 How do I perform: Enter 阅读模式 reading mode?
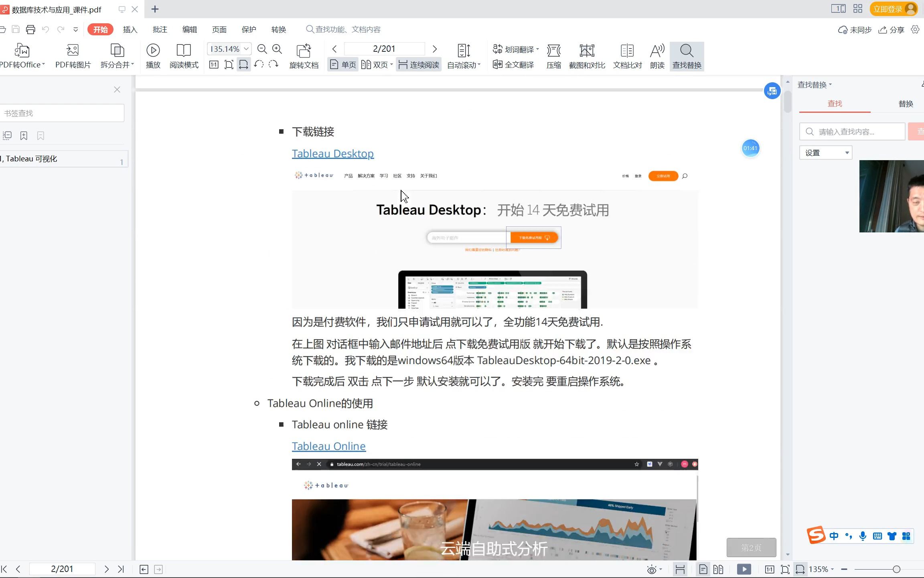pyautogui.click(x=184, y=56)
